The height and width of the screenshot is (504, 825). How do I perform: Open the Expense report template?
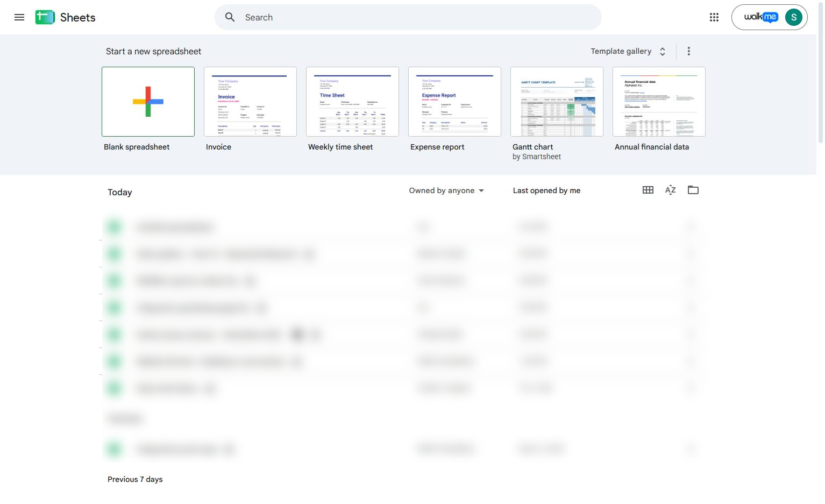(454, 102)
